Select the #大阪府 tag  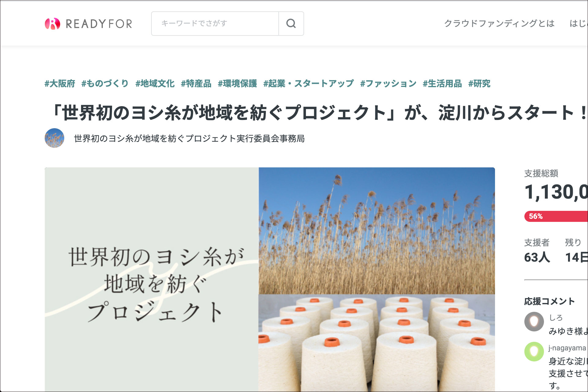[60, 84]
